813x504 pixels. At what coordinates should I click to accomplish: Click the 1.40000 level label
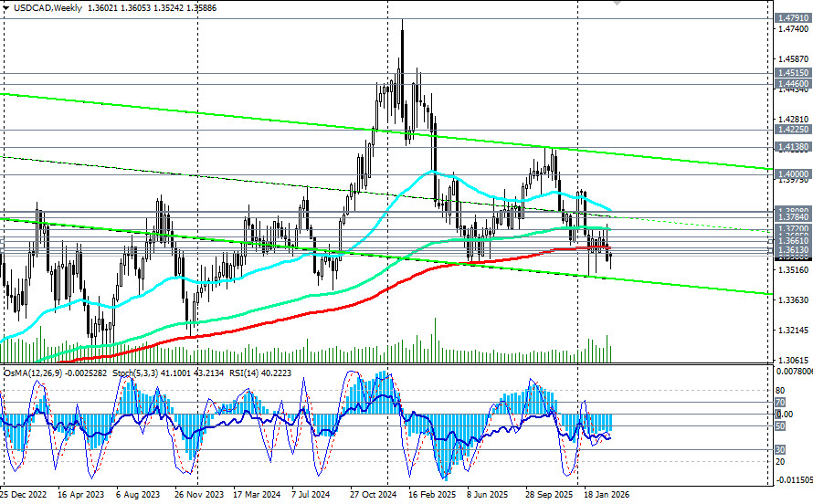[793, 174]
